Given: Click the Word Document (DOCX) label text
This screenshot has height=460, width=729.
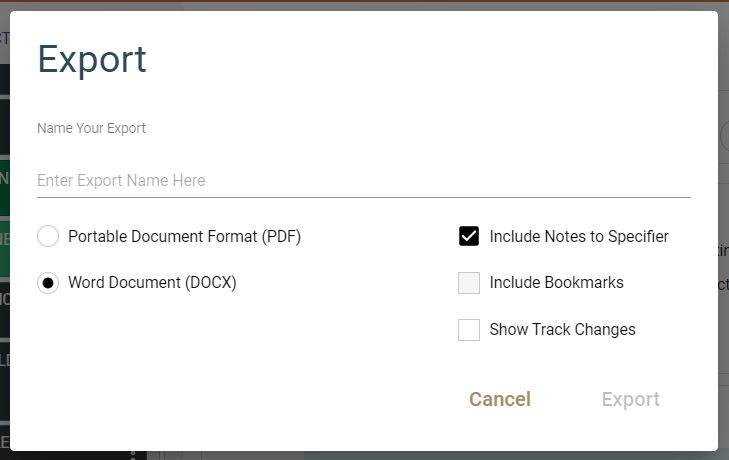Looking at the screenshot, I should (x=152, y=283).
